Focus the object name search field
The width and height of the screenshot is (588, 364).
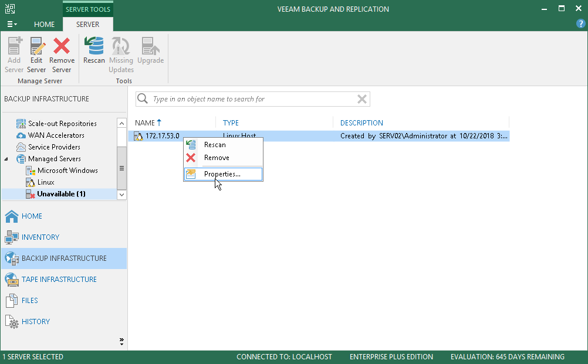252,99
